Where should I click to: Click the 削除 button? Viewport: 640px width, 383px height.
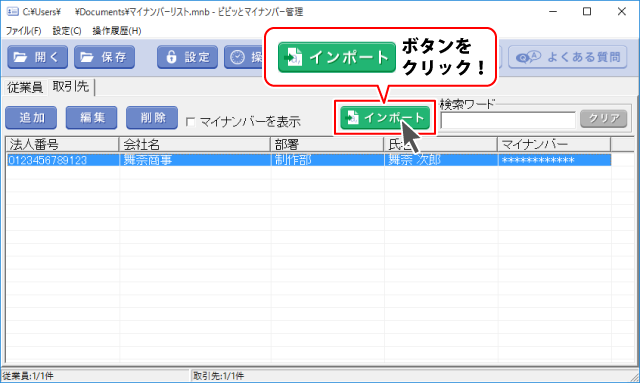pyautogui.click(x=152, y=118)
